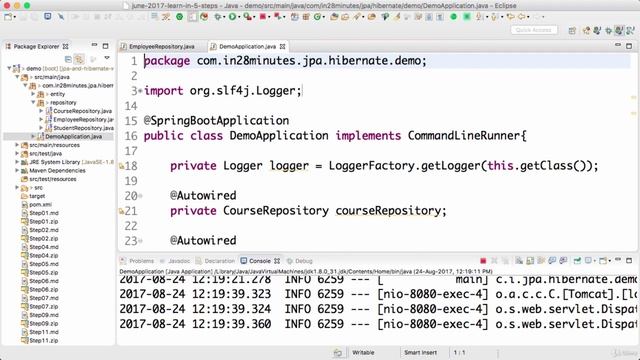Minimize the Package Explorer view
The height and width of the screenshot is (360, 640).
pos(94,44)
